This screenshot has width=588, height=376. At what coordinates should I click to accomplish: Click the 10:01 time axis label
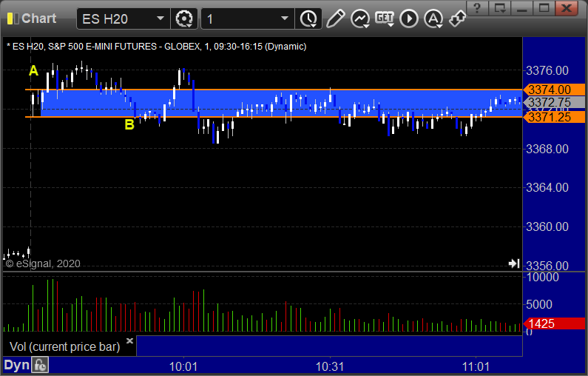click(183, 366)
